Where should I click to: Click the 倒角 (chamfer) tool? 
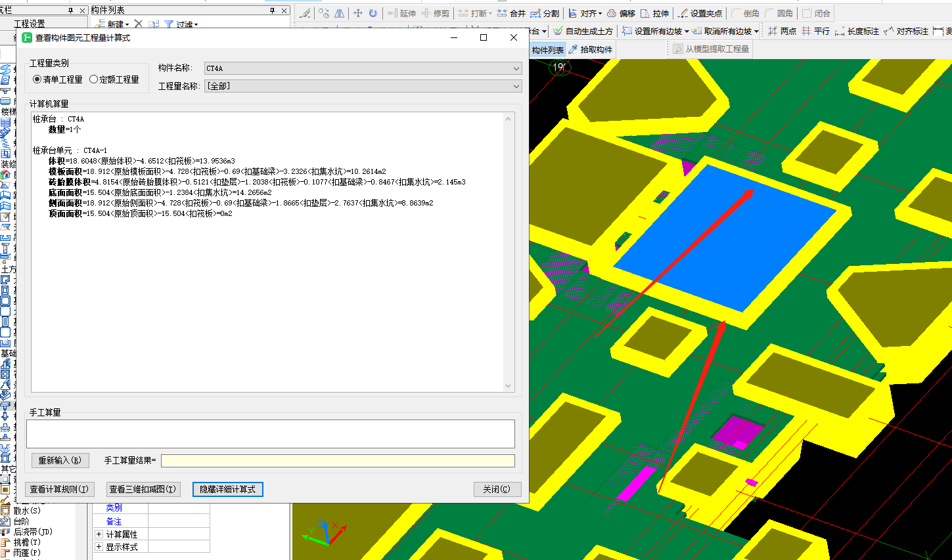pyautogui.click(x=746, y=13)
